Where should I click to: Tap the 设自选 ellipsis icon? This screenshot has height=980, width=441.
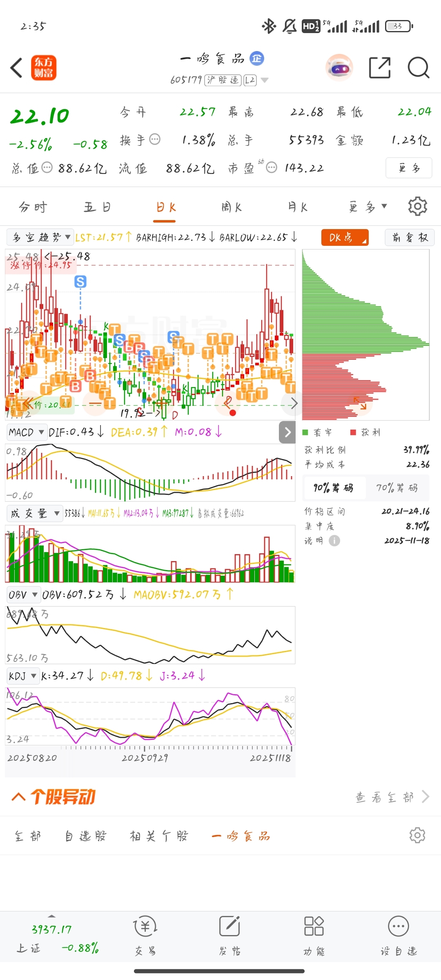pos(399,926)
